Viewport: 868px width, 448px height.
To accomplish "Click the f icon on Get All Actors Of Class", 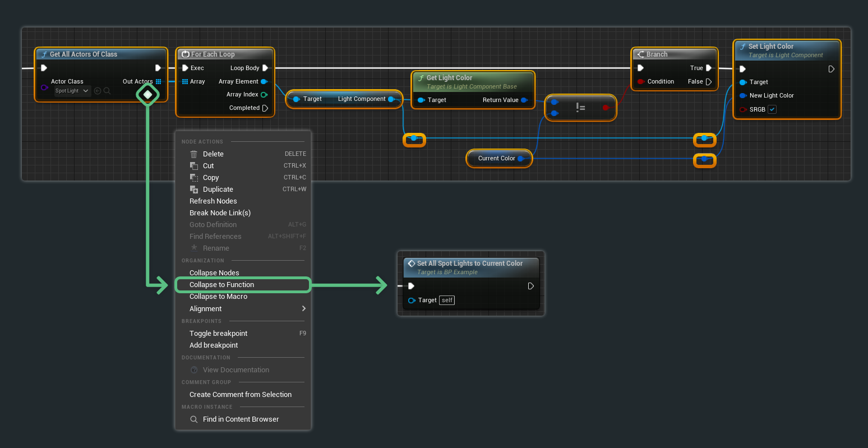I will pos(45,54).
